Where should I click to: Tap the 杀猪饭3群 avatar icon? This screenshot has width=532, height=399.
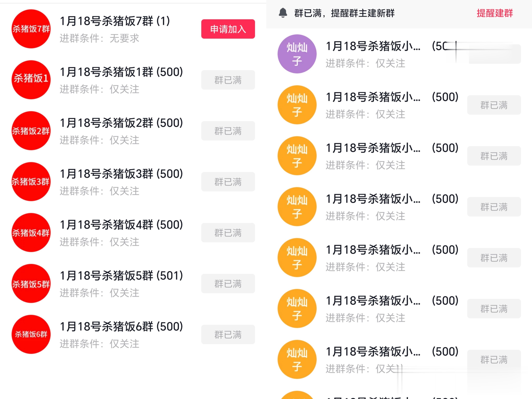click(x=31, y=182)
